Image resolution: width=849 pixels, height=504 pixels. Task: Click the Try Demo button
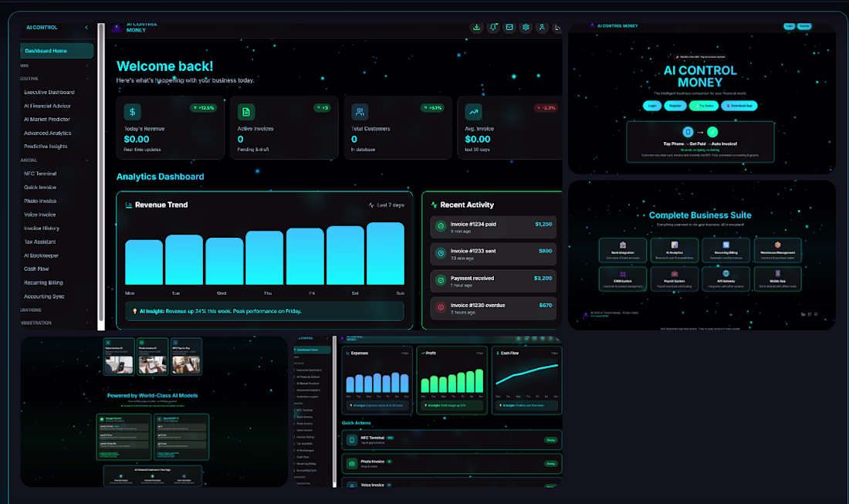pyautogui.click(x=704, y=106)
